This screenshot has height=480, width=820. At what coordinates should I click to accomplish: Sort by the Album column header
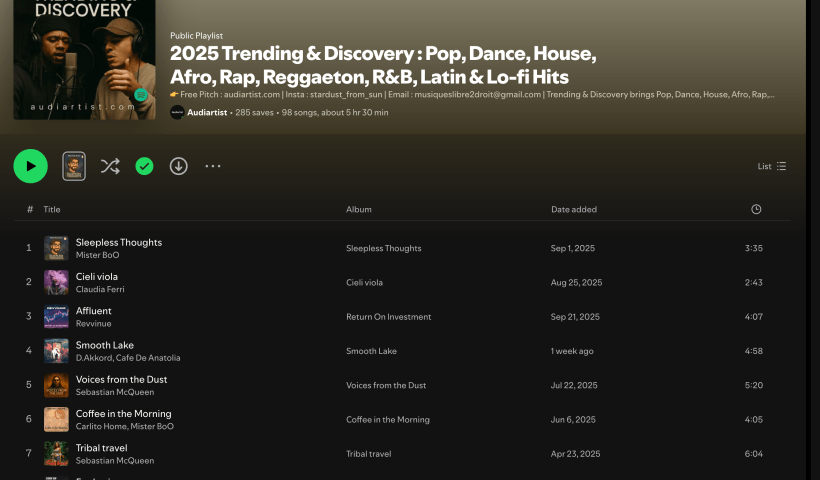359,209
